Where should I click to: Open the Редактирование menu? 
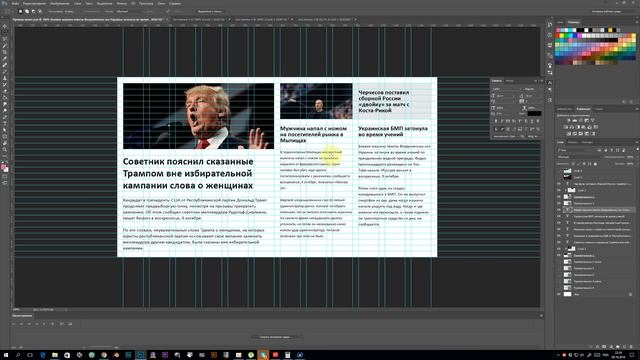coord(34,3)
